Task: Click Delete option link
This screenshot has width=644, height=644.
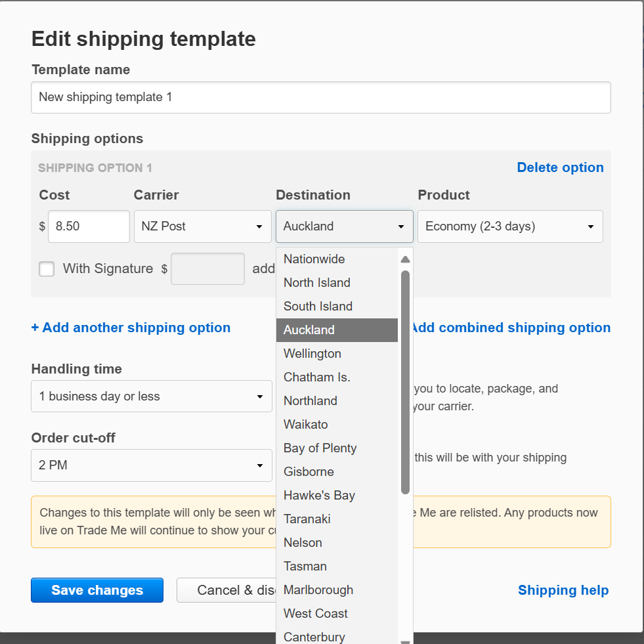Action: click(x=560, y=167)
